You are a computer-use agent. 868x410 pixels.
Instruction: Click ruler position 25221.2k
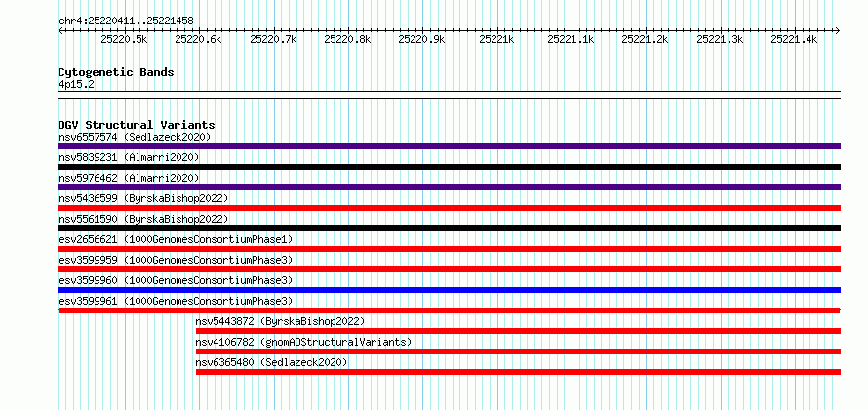pyautogui.click(x=646, y=39)
